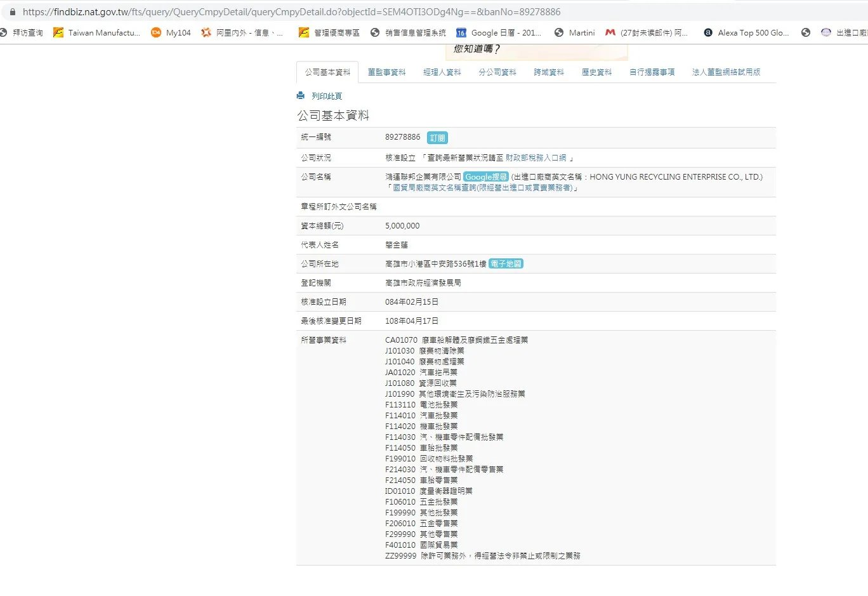
Task: Switch to the 董監事資料 tab
Action: coord(386,72)
